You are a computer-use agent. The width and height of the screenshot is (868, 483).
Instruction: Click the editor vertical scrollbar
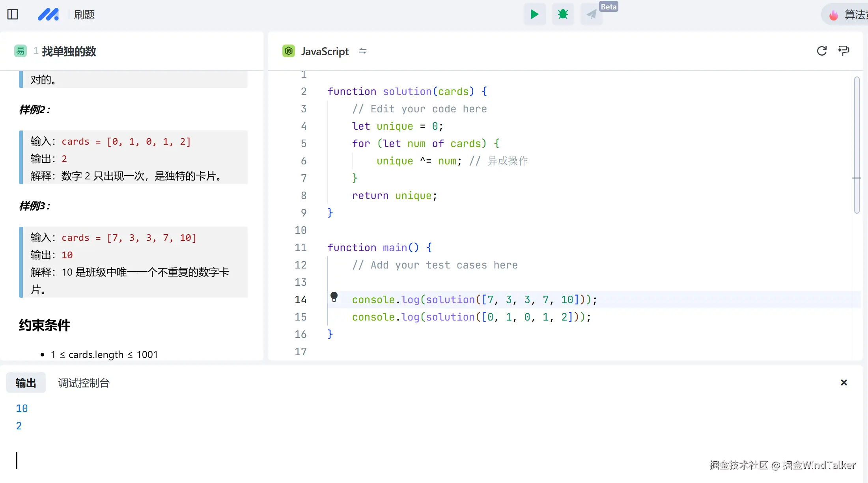coord(857,145)
